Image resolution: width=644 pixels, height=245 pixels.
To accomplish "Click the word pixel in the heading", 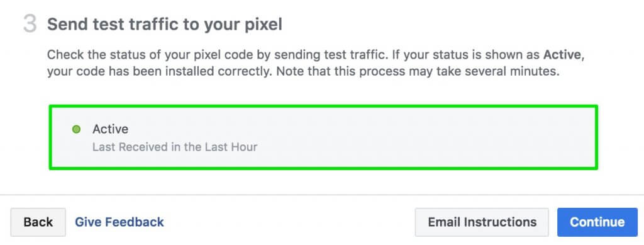I will pyautogui.click(x=264, y=25).
